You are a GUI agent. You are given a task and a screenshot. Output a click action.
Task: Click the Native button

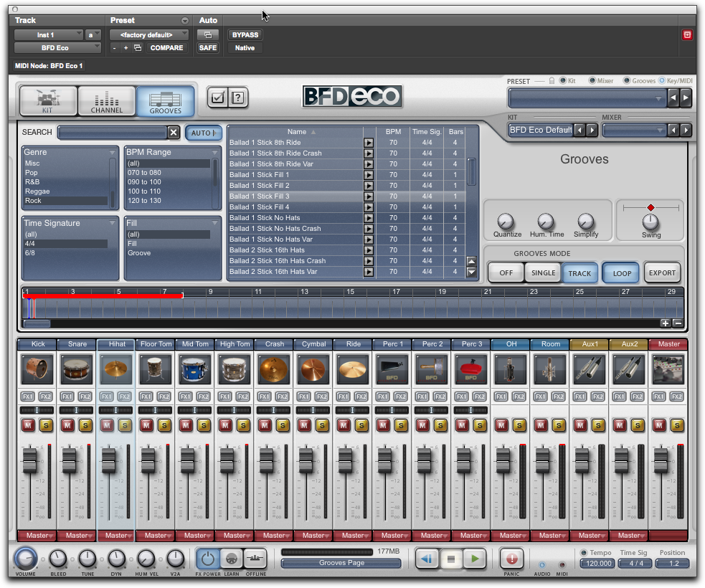(245, 47)
